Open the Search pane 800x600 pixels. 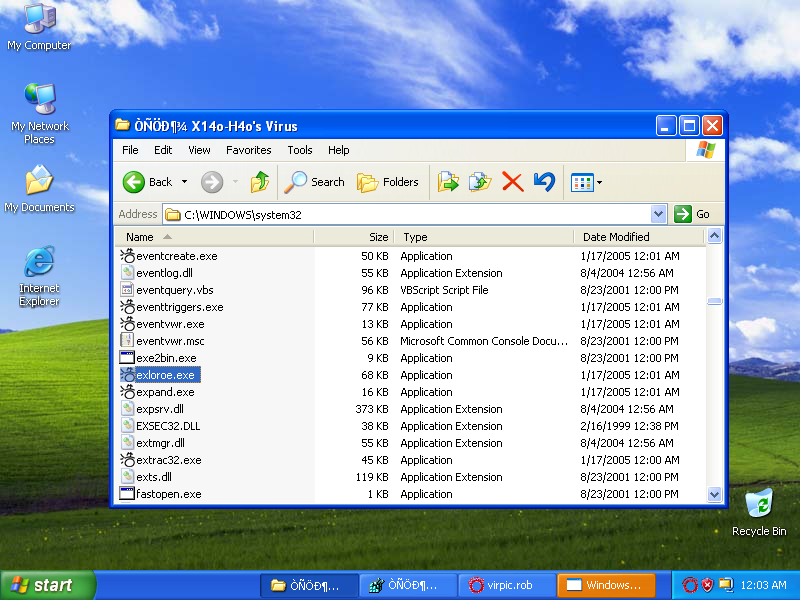[x=314, y=182]
